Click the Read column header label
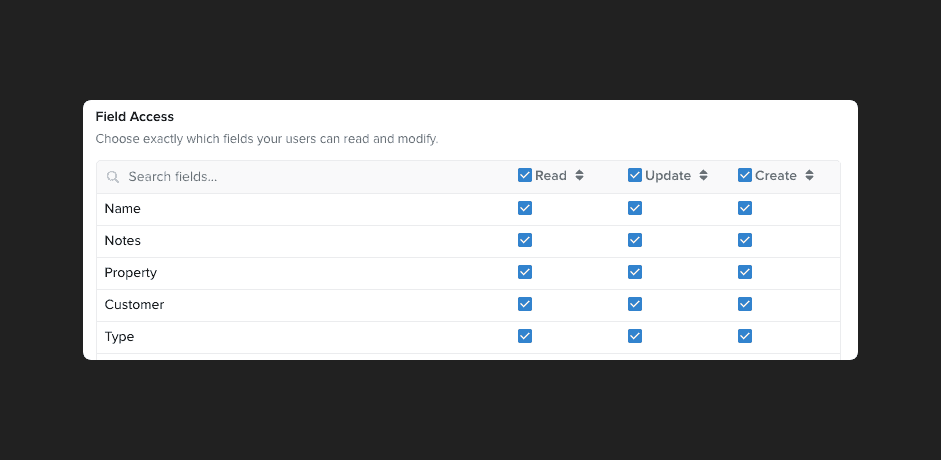The height and width of the screenshot is (460, 941). pyautogui.click(x=551, y=175)
